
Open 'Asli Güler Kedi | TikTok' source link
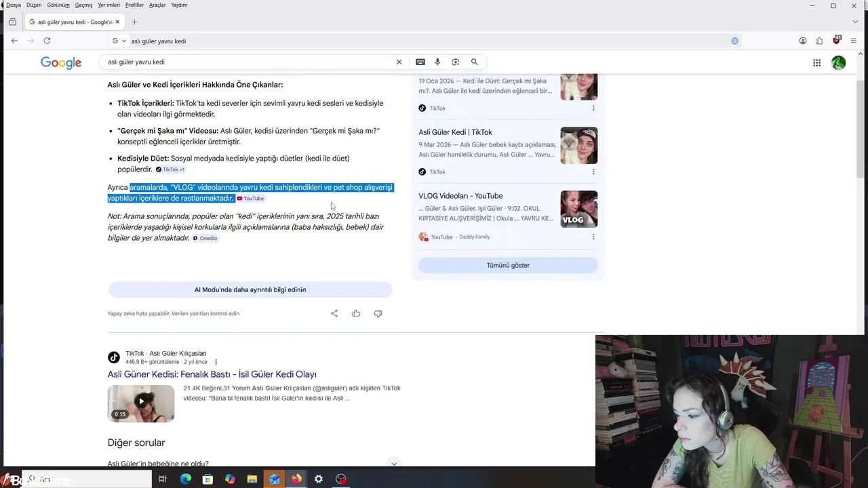point(455,132)
